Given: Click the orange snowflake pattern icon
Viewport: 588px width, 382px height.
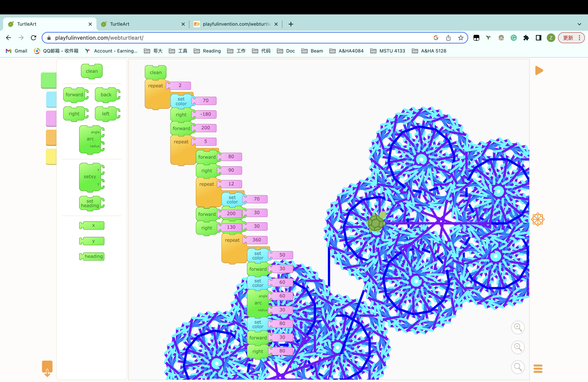Looking at the screenshot, I should (x=538, y=219).
